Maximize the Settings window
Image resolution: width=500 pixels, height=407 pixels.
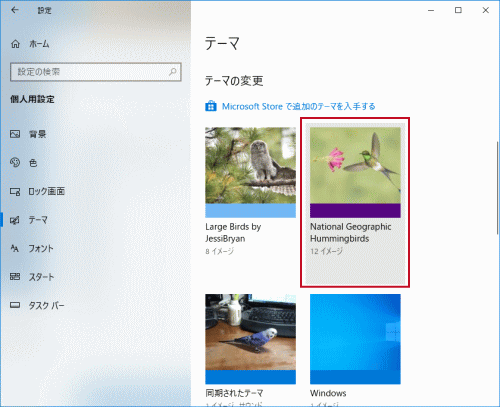pos(458,10)
